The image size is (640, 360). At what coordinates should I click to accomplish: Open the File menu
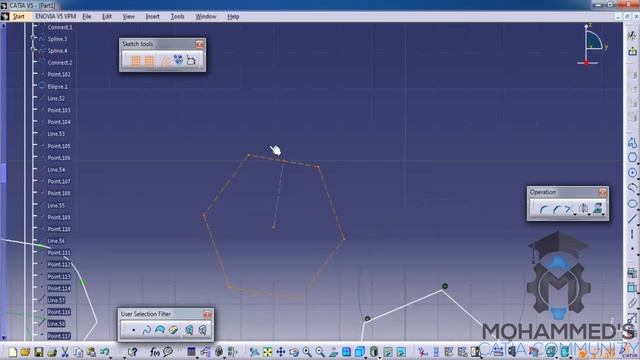(87, 17)
